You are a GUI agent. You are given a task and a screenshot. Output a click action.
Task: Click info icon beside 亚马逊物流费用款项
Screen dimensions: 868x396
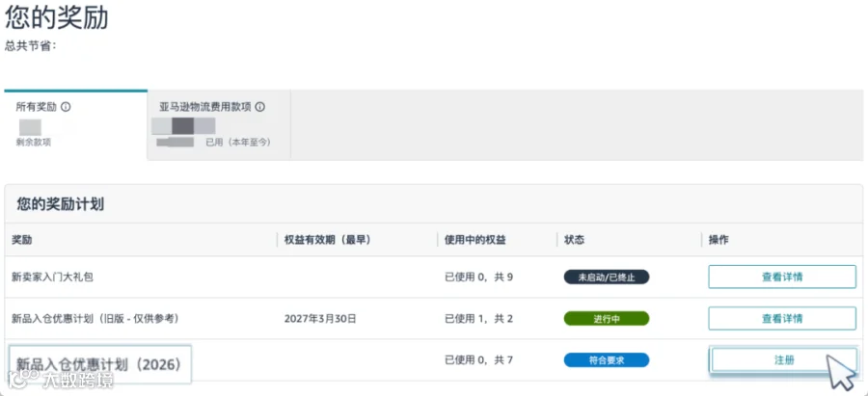[259, 107]
